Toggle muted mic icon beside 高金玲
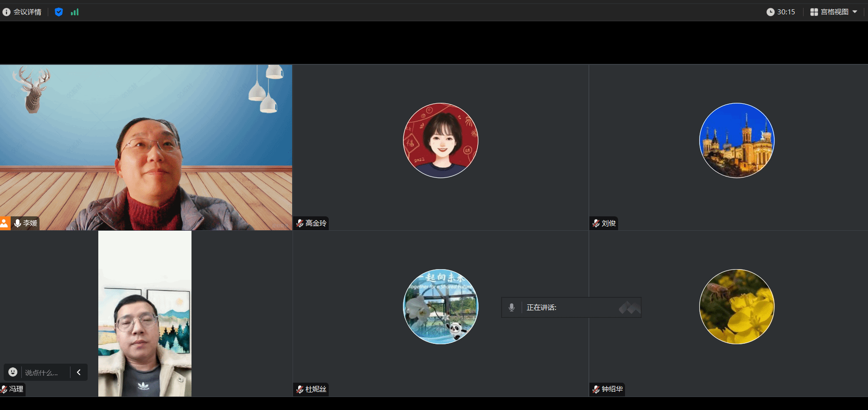Image resolution: width=868 pixels, height=410 pixels. 300,223
